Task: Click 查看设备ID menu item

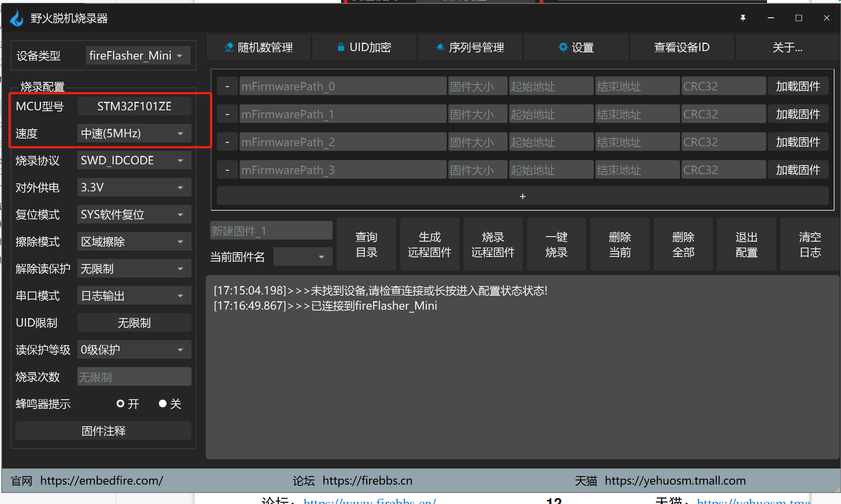Action: (x=682, y=47)
